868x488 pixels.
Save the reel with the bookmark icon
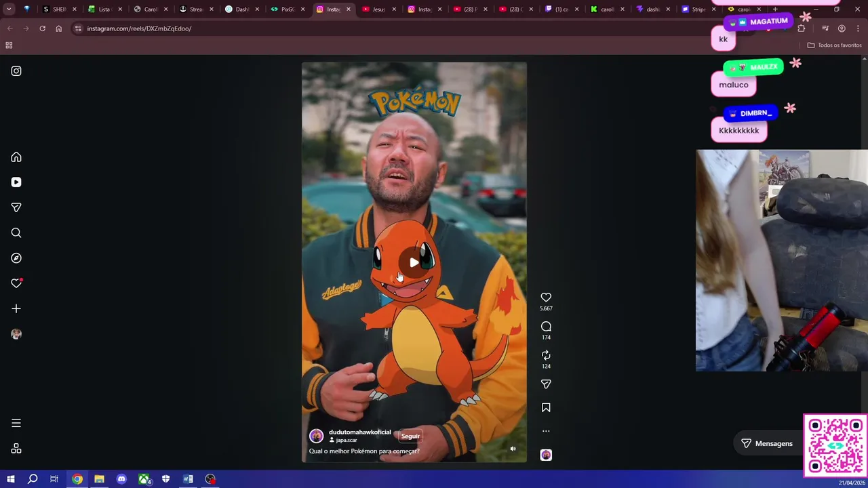(546, 408)
